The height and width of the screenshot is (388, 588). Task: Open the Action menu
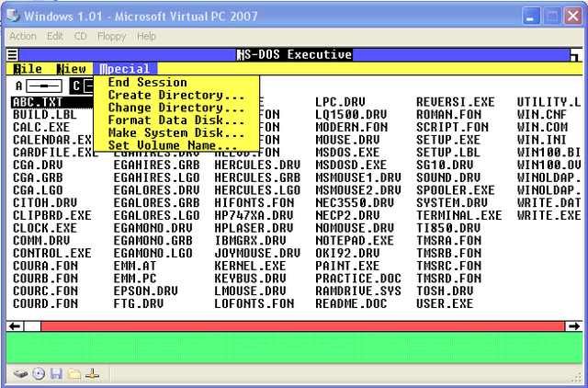[23, 36]
